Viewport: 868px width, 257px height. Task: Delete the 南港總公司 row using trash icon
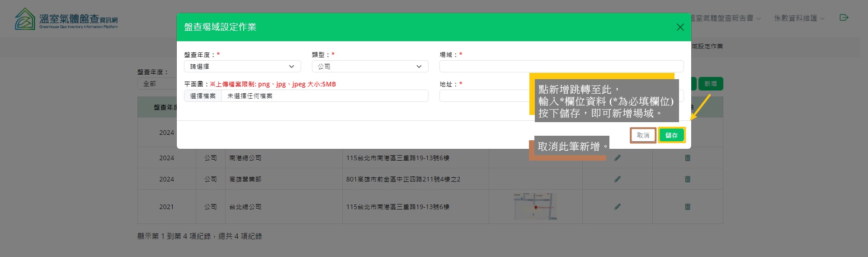(x=687, y=158)
